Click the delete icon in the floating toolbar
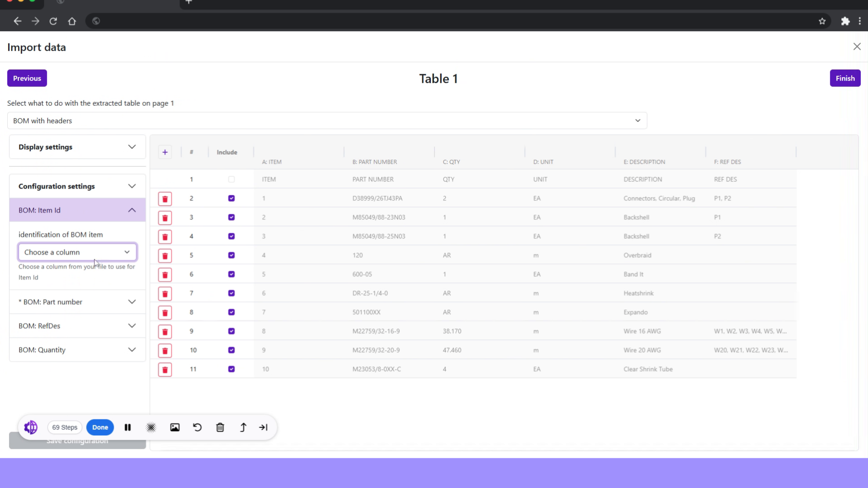 point(220,427)
